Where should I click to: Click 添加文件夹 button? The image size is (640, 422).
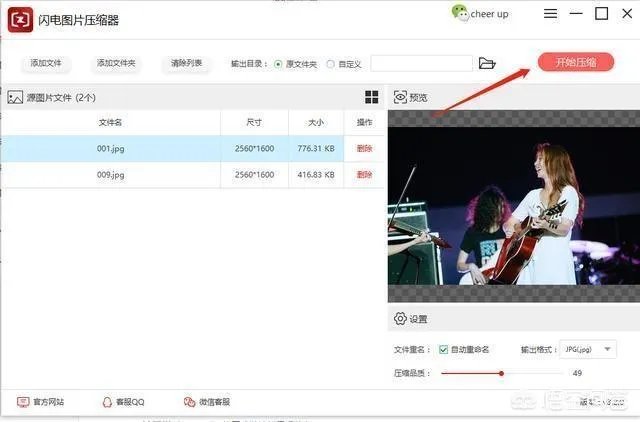tap(116, 63)
